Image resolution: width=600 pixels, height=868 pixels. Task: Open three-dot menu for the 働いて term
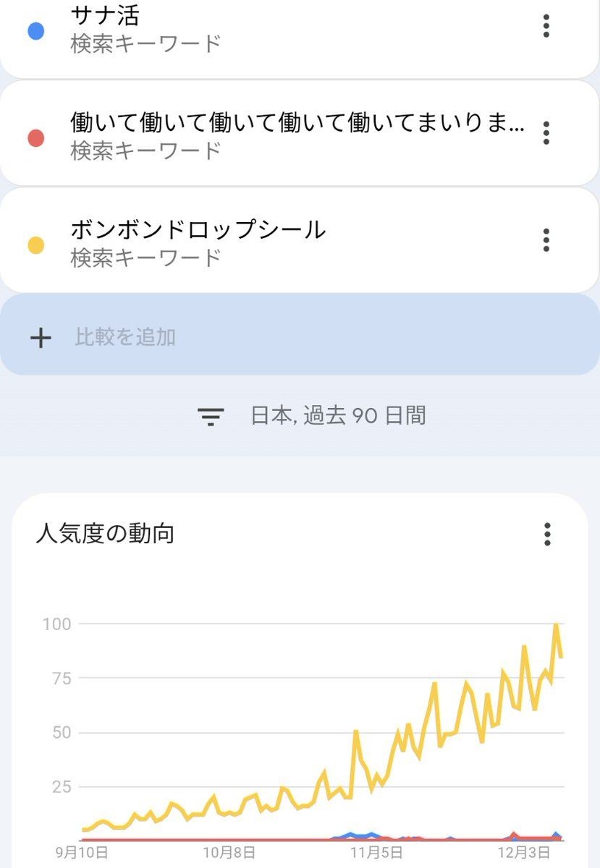[x=546, y=133]
